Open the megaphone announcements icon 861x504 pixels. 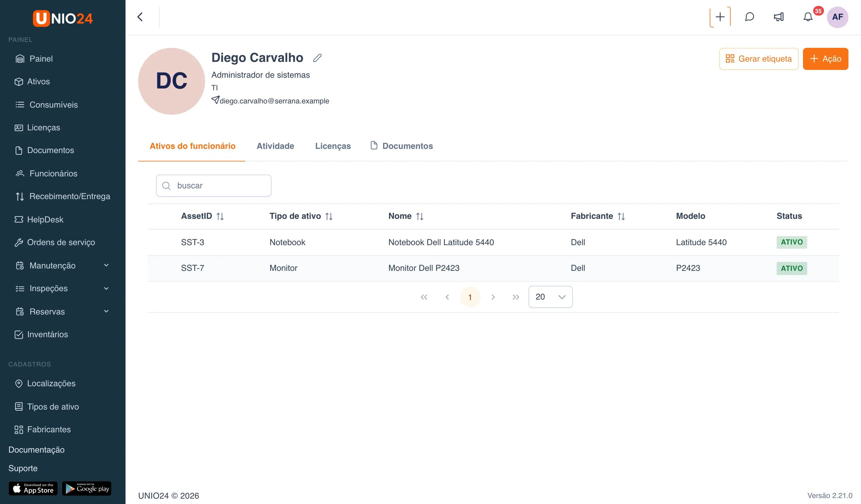click(779, 17)
